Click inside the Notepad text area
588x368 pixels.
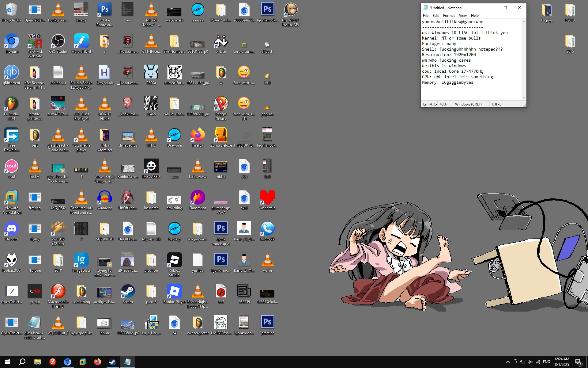(x=471, y=59)
